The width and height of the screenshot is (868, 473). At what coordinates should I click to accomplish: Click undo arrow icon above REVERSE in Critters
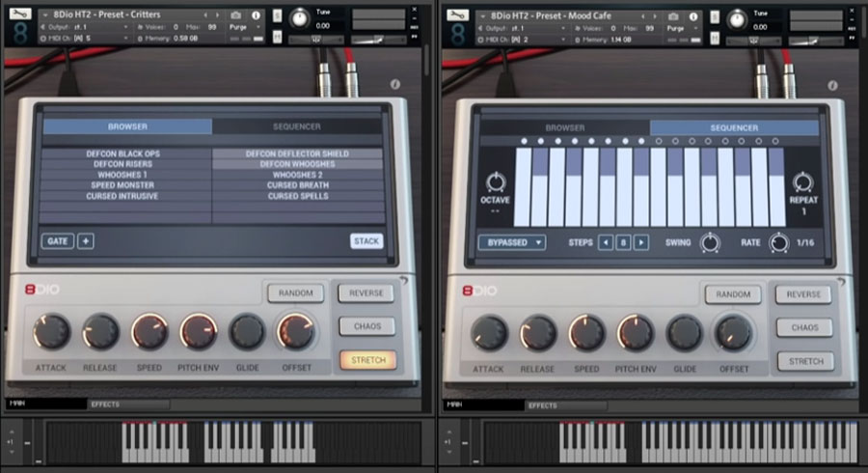tap(403, 281)
